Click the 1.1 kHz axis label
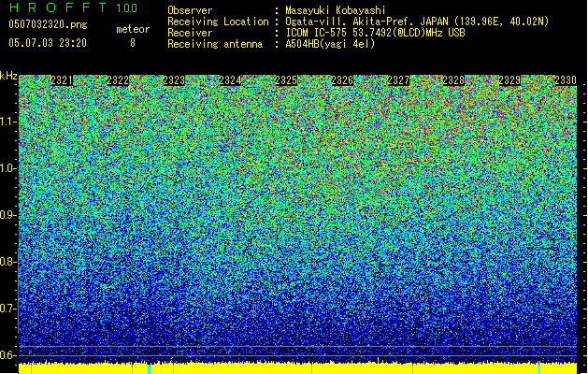The height and width of the screenshot is (374, 588). 8,122
